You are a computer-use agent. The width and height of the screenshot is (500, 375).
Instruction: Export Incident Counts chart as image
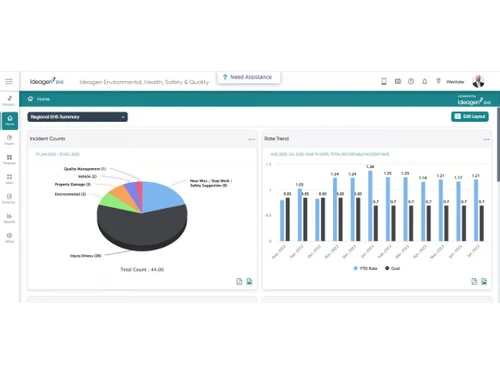[249, 282]
